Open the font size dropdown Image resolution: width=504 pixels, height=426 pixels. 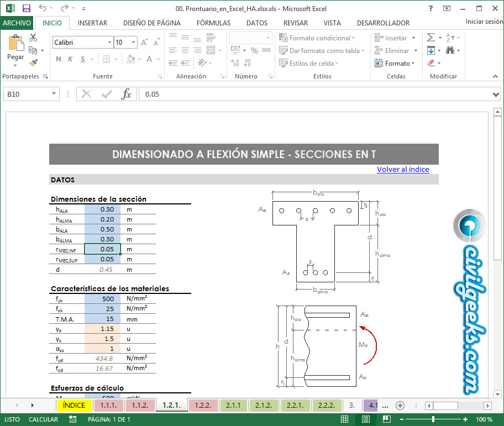[x=133, y=43]
